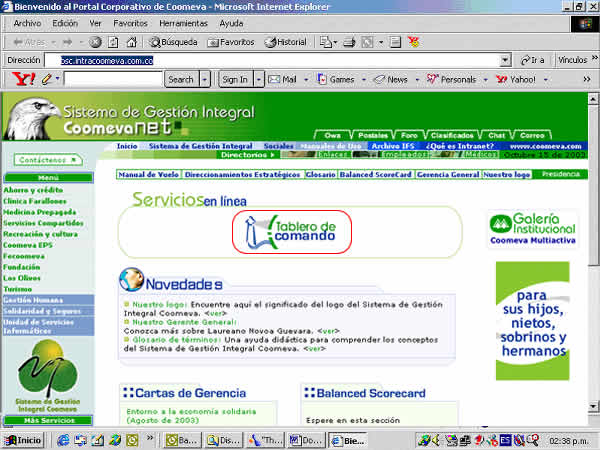Viewport: 600px width, 450px height.
Task: Click the Inicio start button on taskbar
Action: tap(23, 440)
